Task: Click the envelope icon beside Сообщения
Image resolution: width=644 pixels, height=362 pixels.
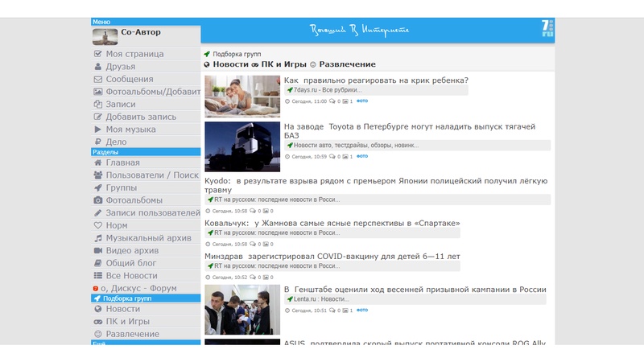Action: tap(98, 79)
